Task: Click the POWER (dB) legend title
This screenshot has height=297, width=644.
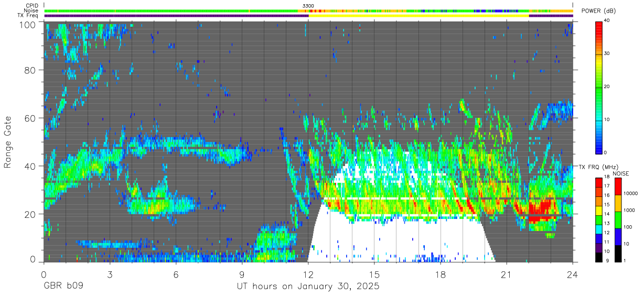Action: 599,11
